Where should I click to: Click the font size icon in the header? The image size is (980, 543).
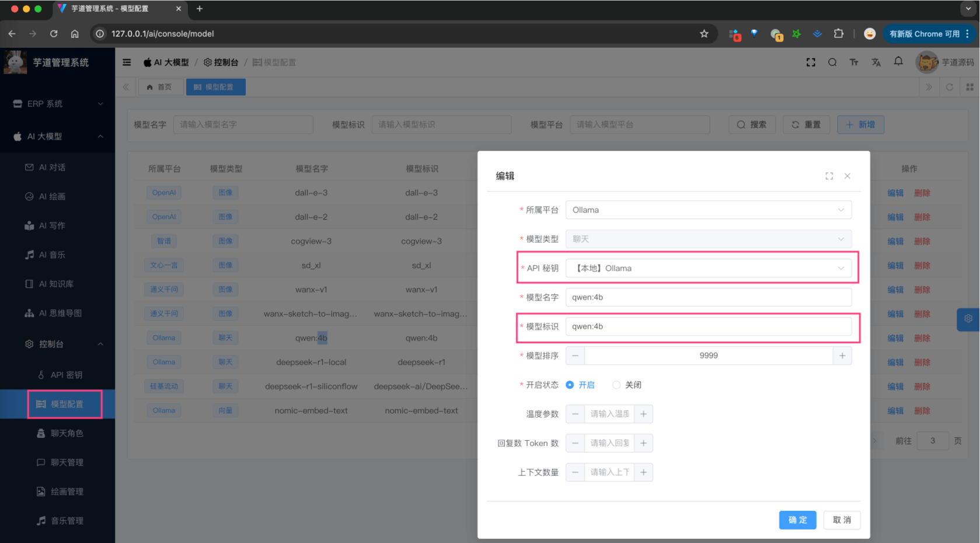click(854, 62)
